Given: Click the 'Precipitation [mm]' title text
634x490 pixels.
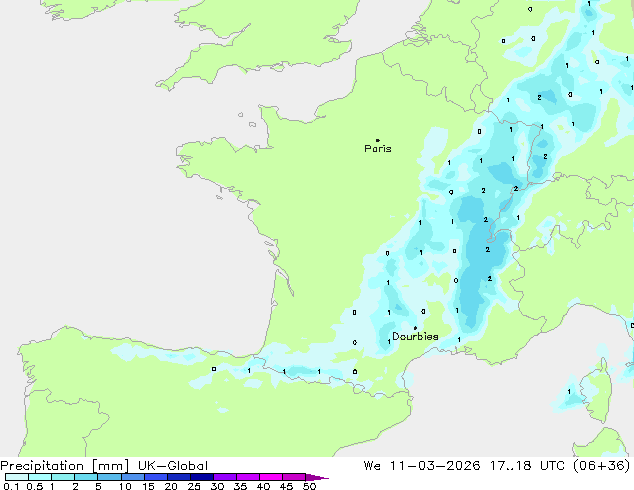Looking at the screenshot, I should pyautogui.click(x=65, y=466).
